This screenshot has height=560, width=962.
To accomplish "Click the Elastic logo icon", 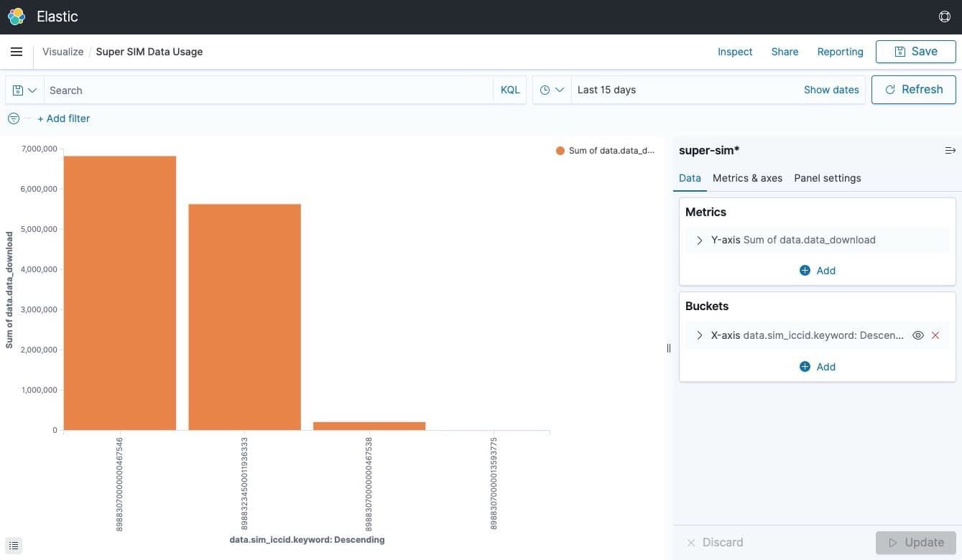I will (17, 17).
